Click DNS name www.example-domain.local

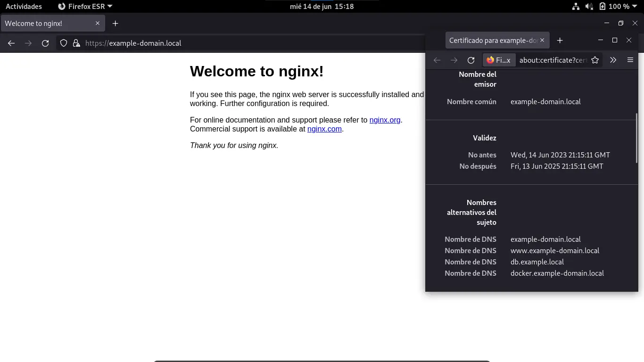click(x=555, y=251)
